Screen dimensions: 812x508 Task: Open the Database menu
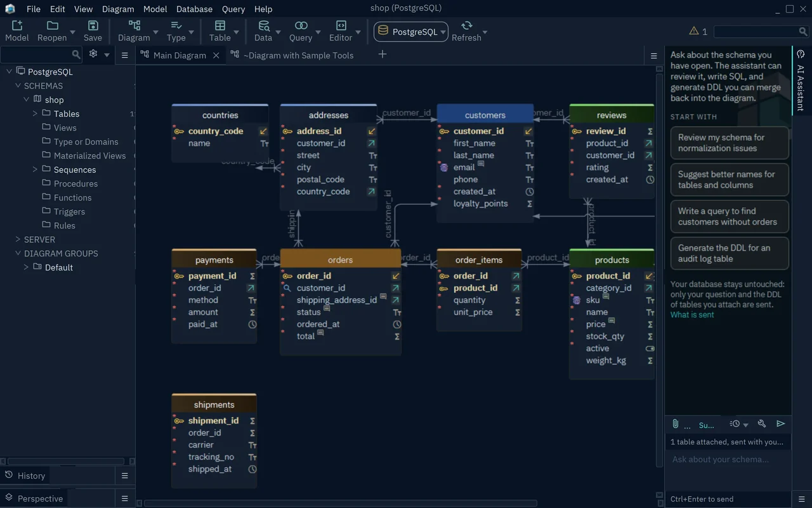coord(195,9)
